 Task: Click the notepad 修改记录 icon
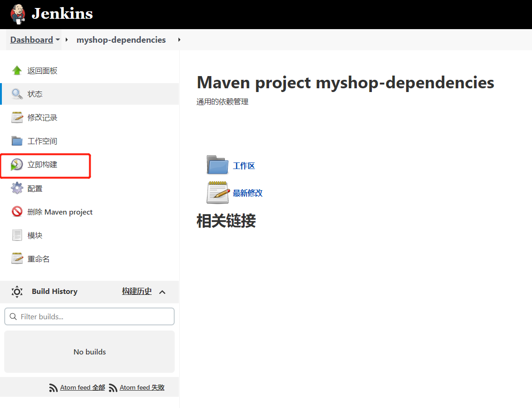pos(17,117)
